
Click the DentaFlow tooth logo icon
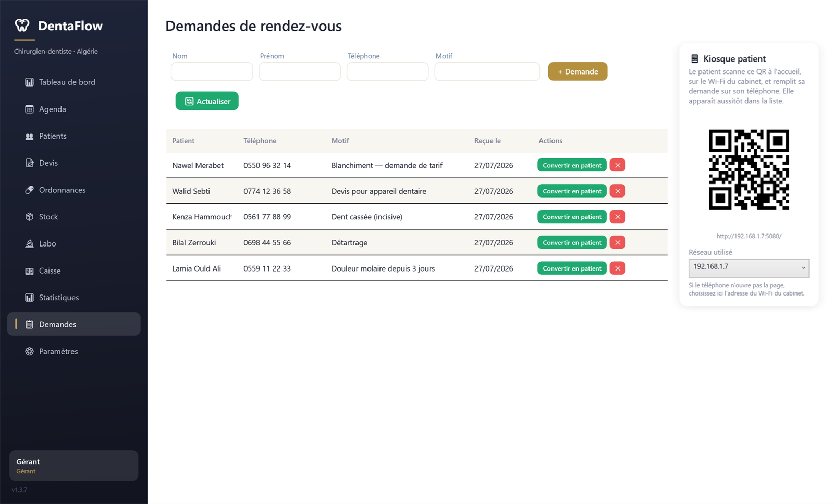click(22, 25)
